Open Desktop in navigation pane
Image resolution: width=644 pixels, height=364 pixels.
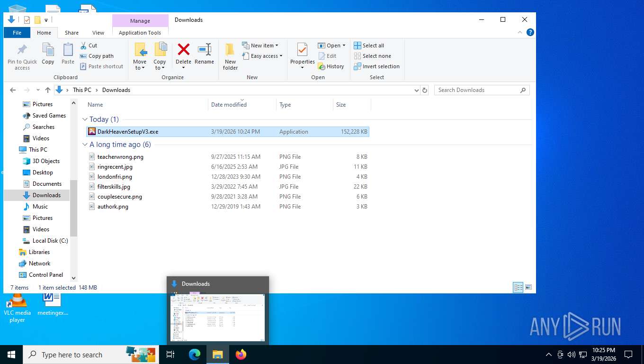[38, 173]
